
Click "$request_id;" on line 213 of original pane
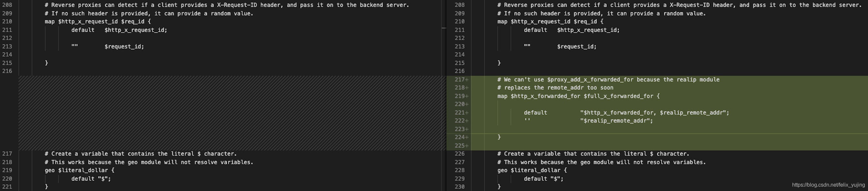124,46
